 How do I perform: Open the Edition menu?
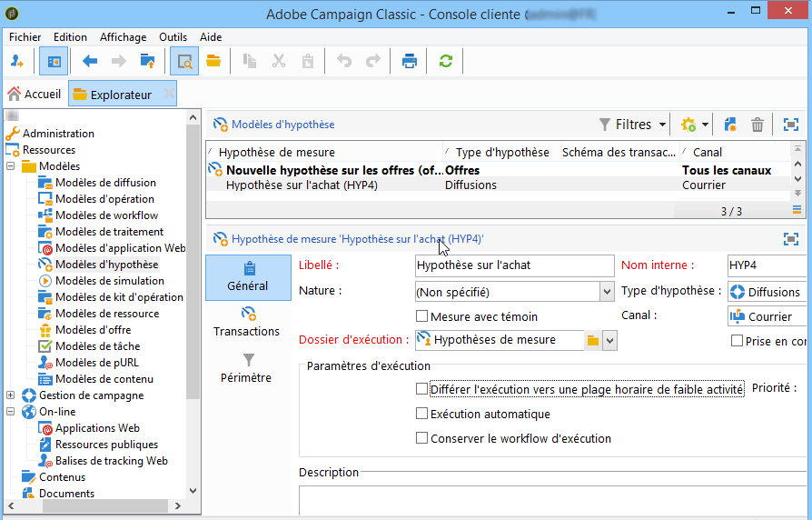[x=70, y=37]
